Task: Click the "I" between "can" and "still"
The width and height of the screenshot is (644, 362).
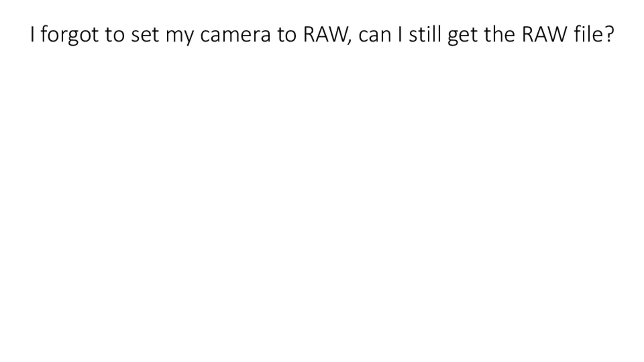Action: (x=400, y=34)
